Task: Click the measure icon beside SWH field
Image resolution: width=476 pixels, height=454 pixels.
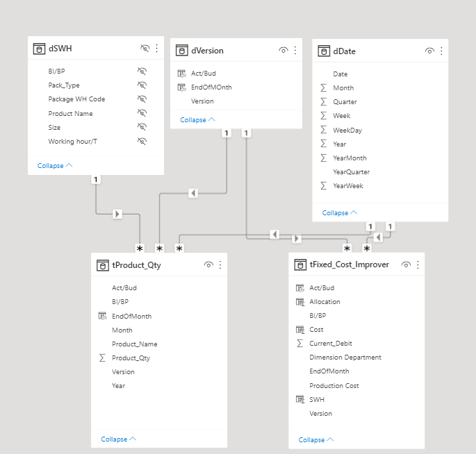Action: (x=300, y=400)
